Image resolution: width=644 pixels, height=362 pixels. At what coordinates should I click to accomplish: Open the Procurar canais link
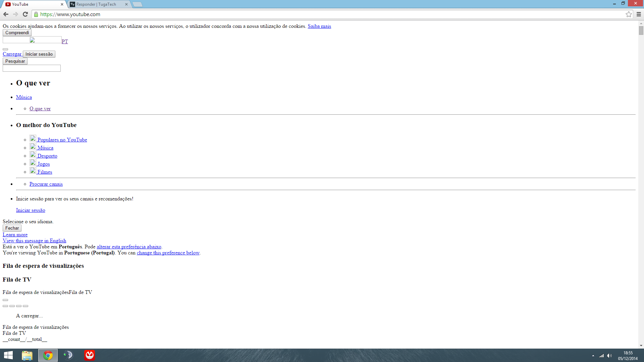[46, 184]
